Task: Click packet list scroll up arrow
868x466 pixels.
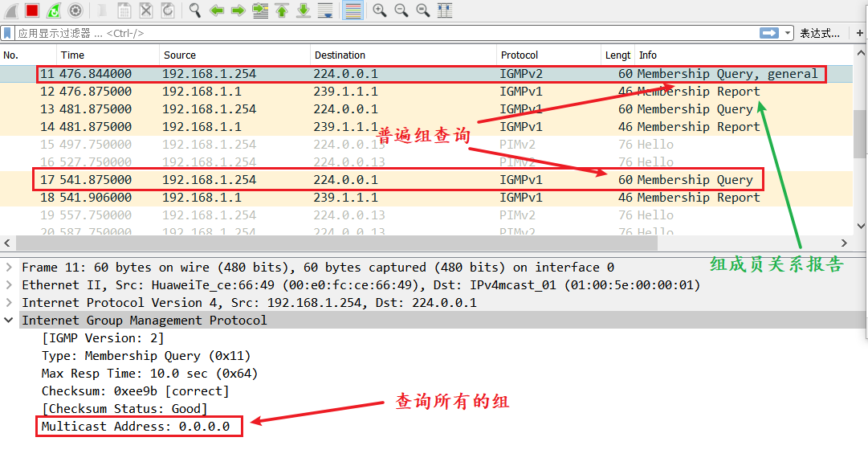Action: 861,53
